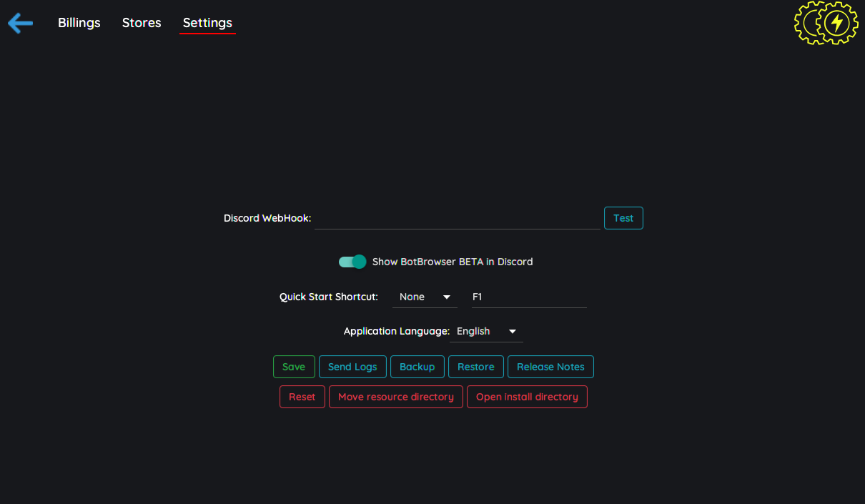This screenshot has height=504, width=865.
Task: Click the Restore button
Action: [476, 367]
